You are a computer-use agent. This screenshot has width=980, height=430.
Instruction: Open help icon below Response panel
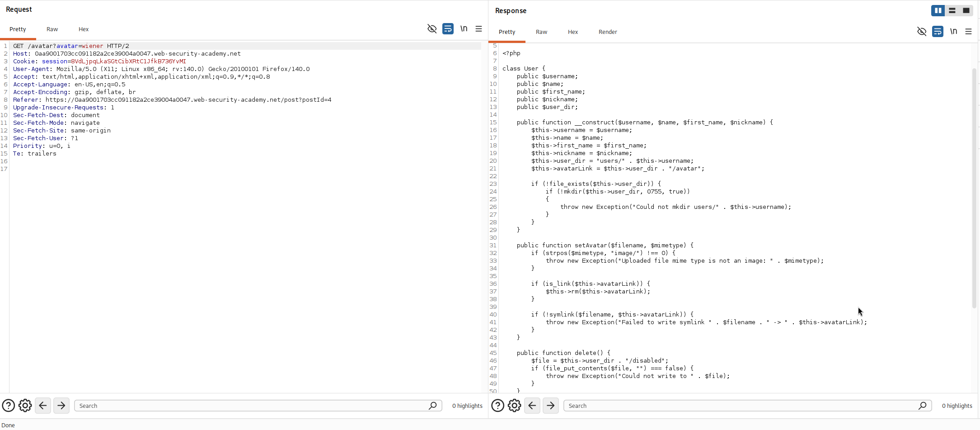point(497,406)
